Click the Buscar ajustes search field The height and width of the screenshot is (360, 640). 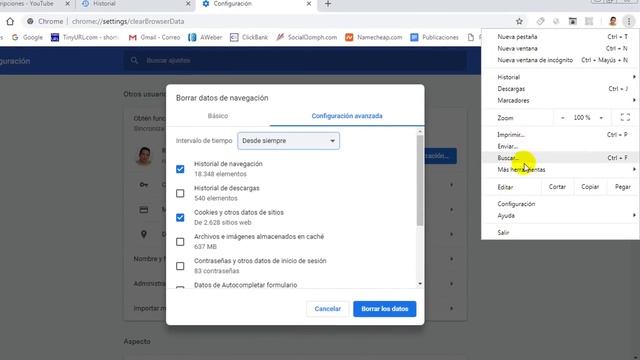click(x=295, y=60)
